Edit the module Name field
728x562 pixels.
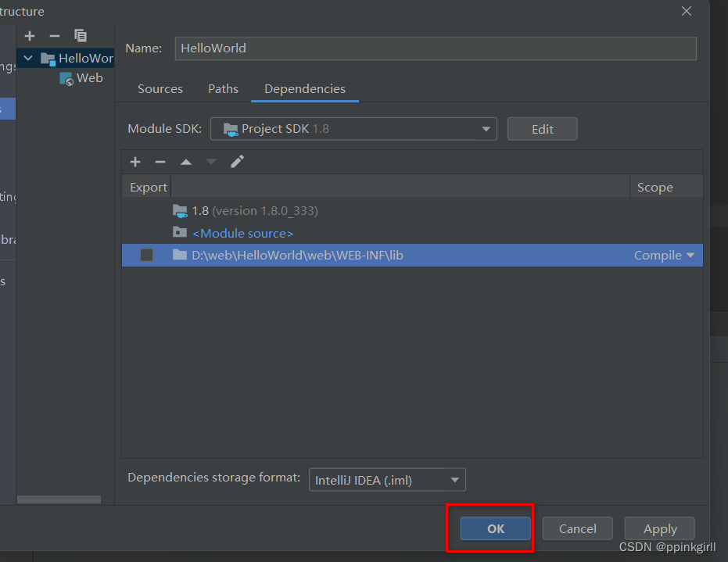click(x=436, y=48)
